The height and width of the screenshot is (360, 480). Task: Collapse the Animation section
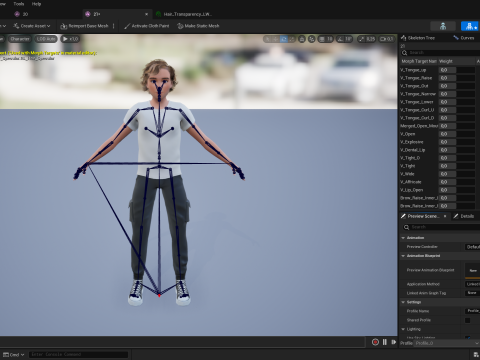(403, 238)
